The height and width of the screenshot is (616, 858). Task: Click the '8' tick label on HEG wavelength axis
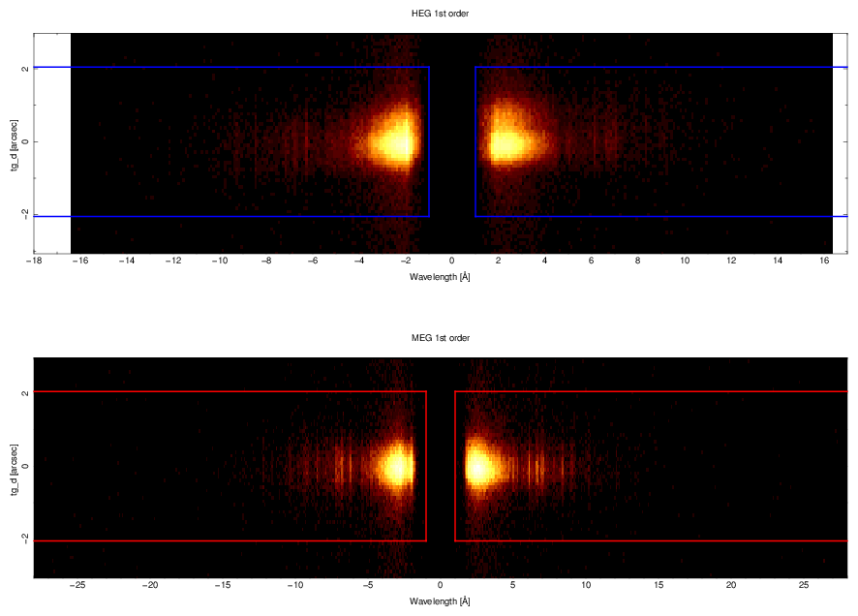[x=637, y=261]
